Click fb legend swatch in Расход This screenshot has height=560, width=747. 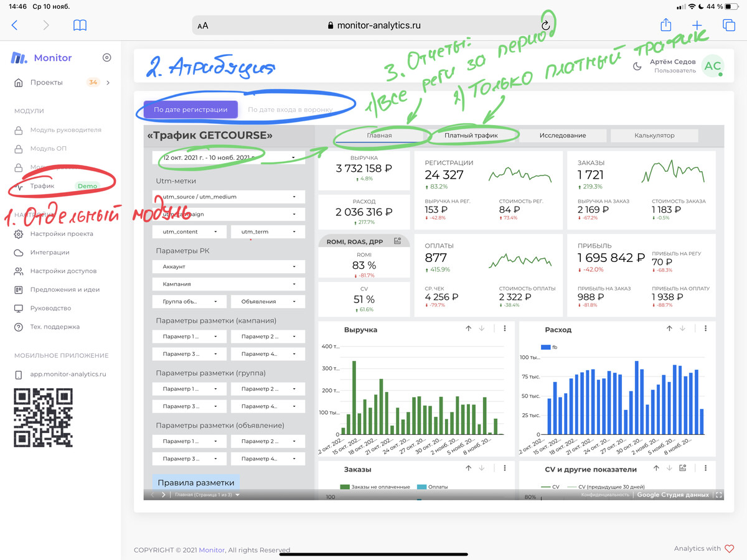coord(546,347)
